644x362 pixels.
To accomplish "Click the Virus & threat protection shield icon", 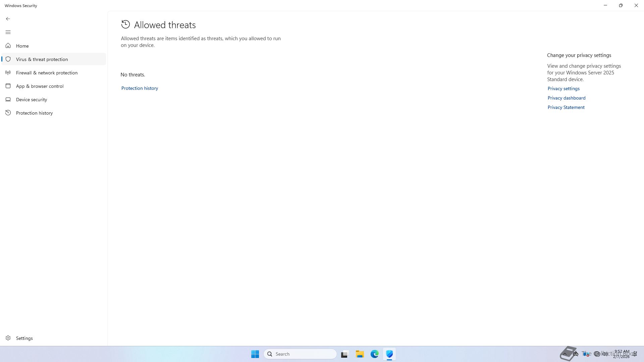I will [x=8, y=59].
